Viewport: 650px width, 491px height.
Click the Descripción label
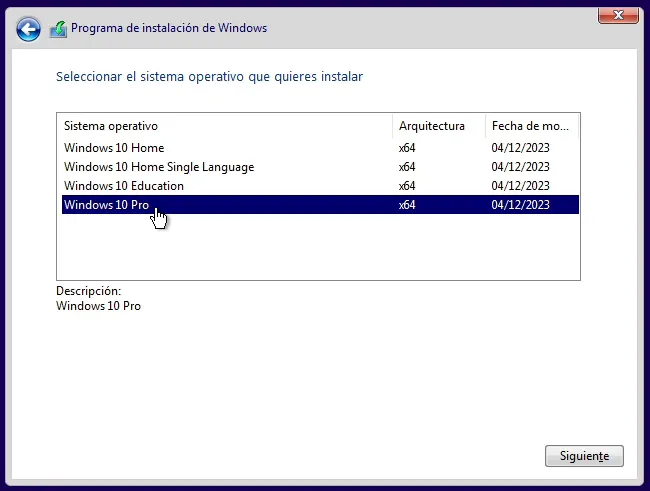point(88,291)
